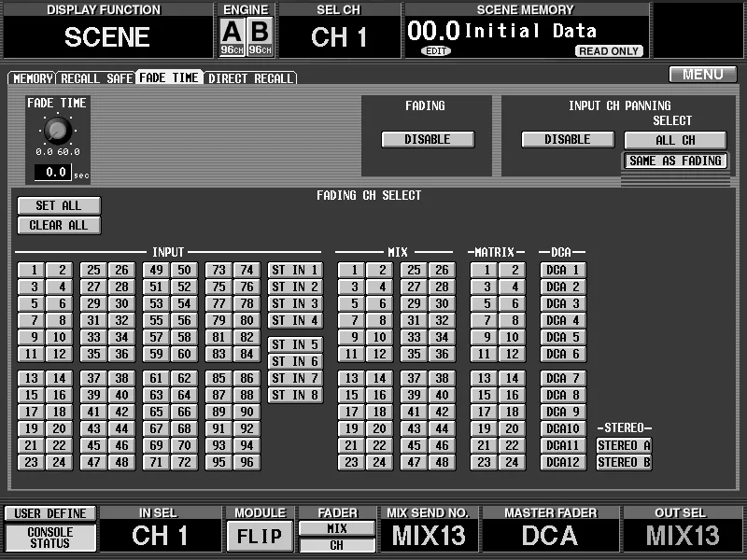The width and height of the screenshot is (747, 560).
Task: Select SAME AS FADING option
Action: (675, 161)
